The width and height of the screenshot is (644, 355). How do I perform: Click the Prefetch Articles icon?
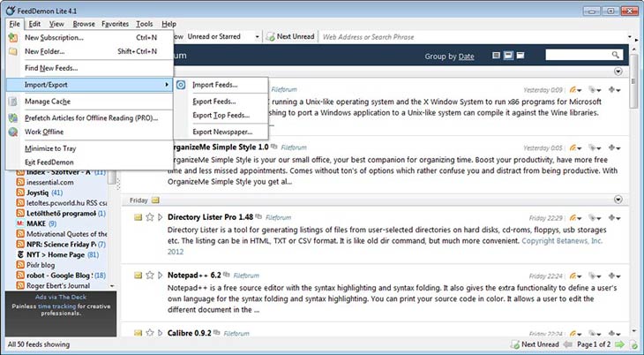point(13,118)
